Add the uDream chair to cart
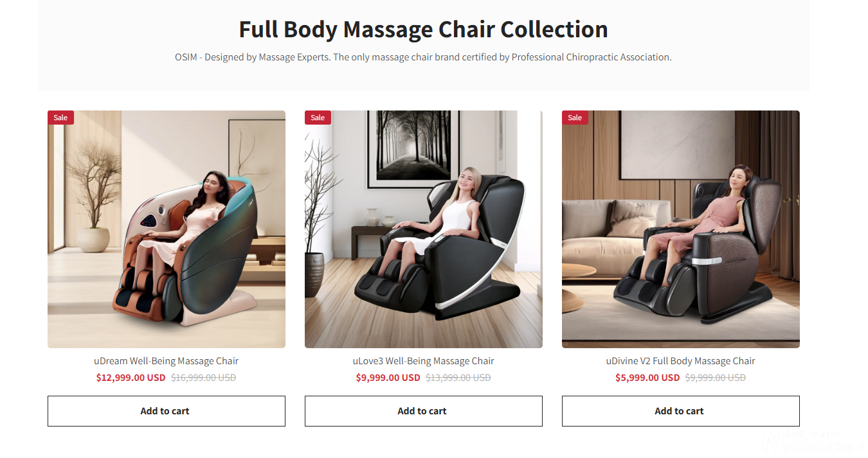 click(x=167, y=411)
